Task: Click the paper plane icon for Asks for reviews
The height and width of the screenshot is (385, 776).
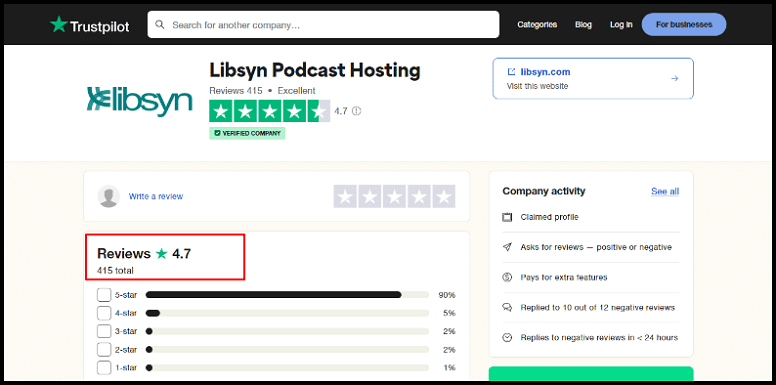Action: 507,247
